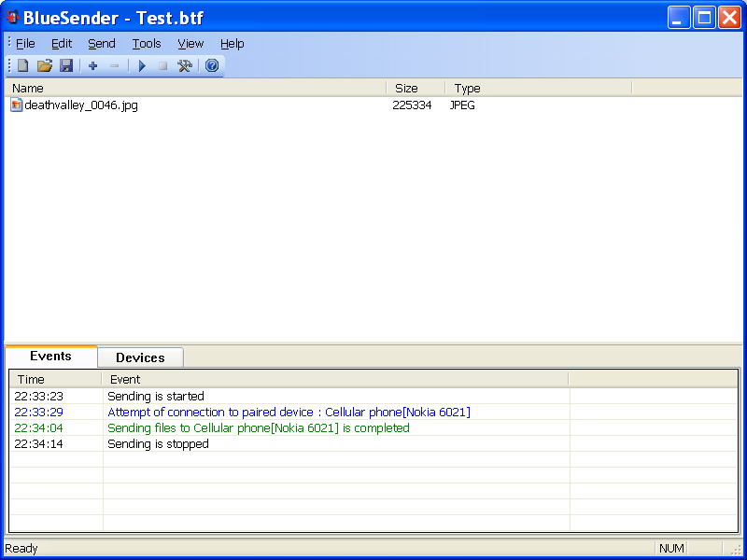Viewport: 747px width, 560px height.
Task: Sort files by the Size column header
Action: (416, 88)
